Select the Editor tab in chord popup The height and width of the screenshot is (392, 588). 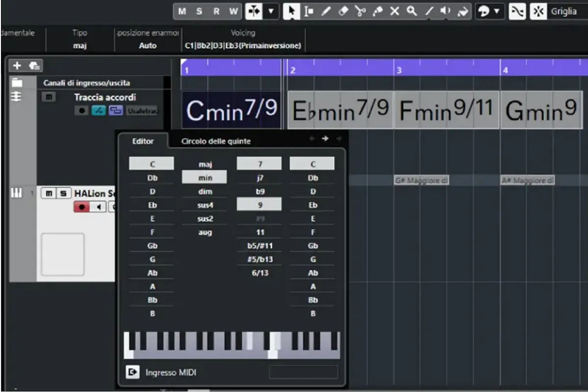pyautogui.click(x=143, y=141)
